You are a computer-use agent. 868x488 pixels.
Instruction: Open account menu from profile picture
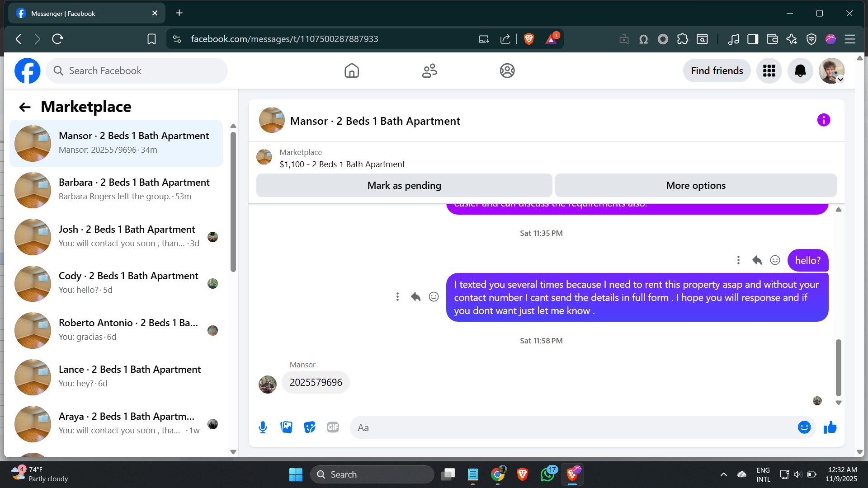[x=831, y=70]
